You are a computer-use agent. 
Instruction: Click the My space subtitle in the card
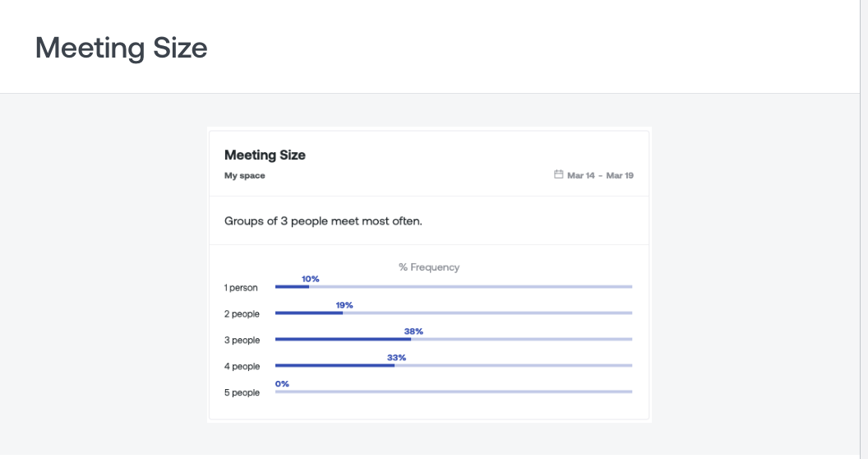(x=245, y=175)
